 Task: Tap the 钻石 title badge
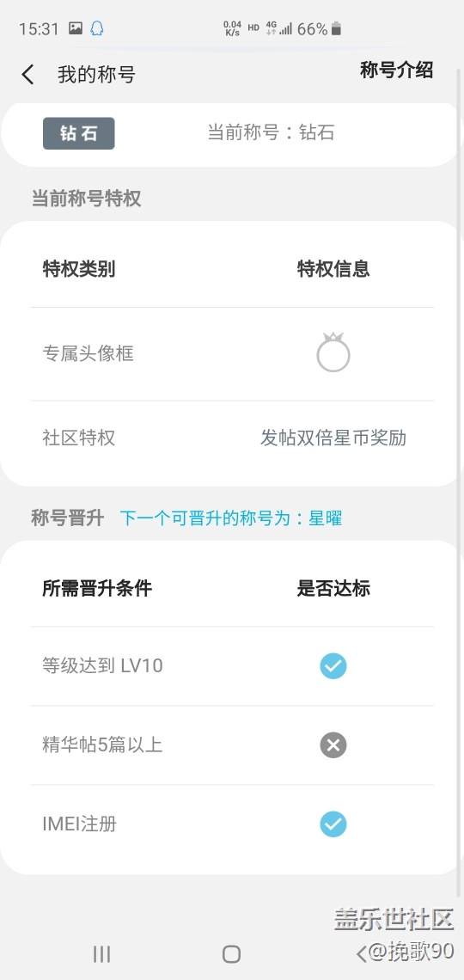79,133
